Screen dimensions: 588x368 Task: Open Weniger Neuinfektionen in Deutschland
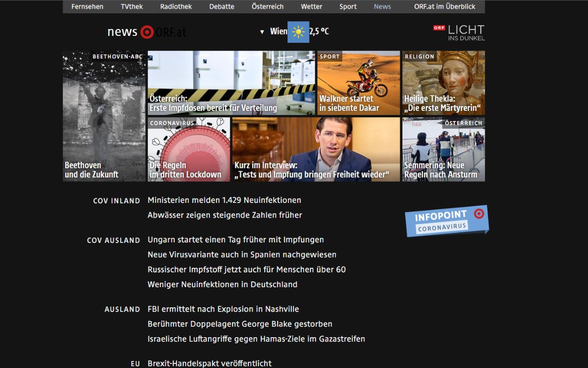pos(222,284)
